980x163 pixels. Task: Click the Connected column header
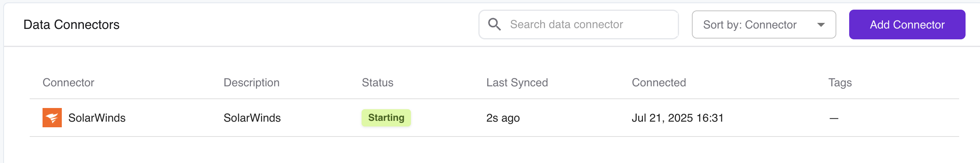click(659, 83)
